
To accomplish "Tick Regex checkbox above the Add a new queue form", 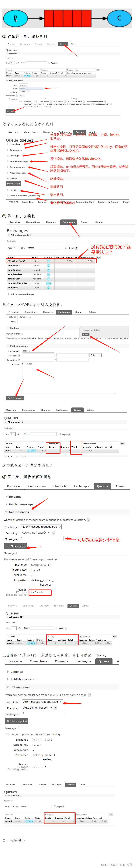I will [50, 63].
